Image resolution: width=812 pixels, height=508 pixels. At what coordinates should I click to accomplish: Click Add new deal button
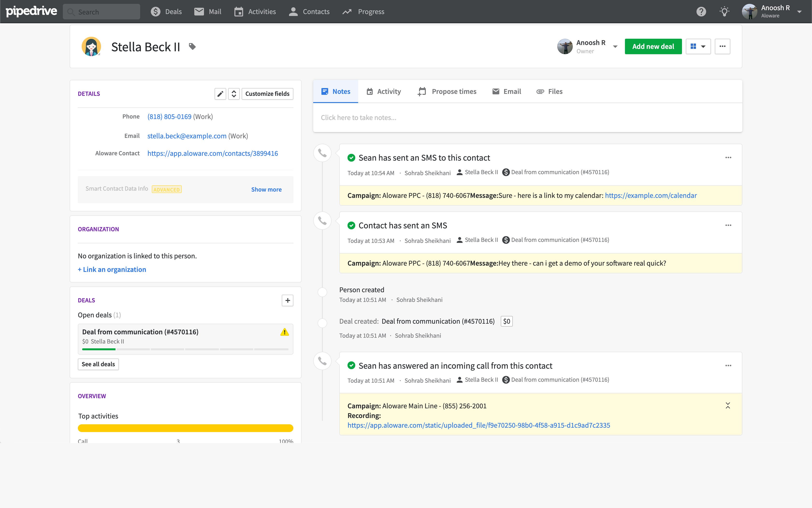(653, 46)
